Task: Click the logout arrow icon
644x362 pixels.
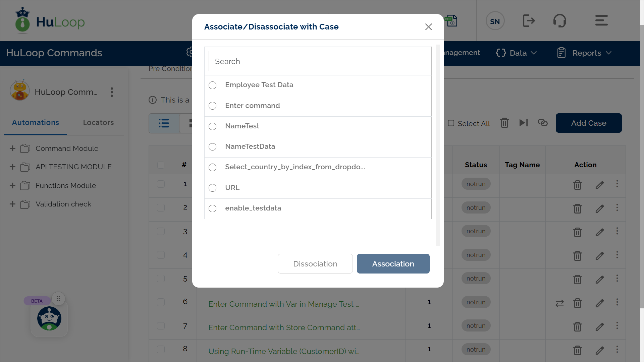Action: [x=529, y=21]
